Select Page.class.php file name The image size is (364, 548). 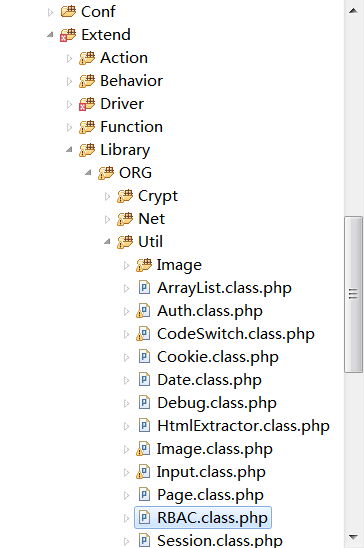[210, 495]
